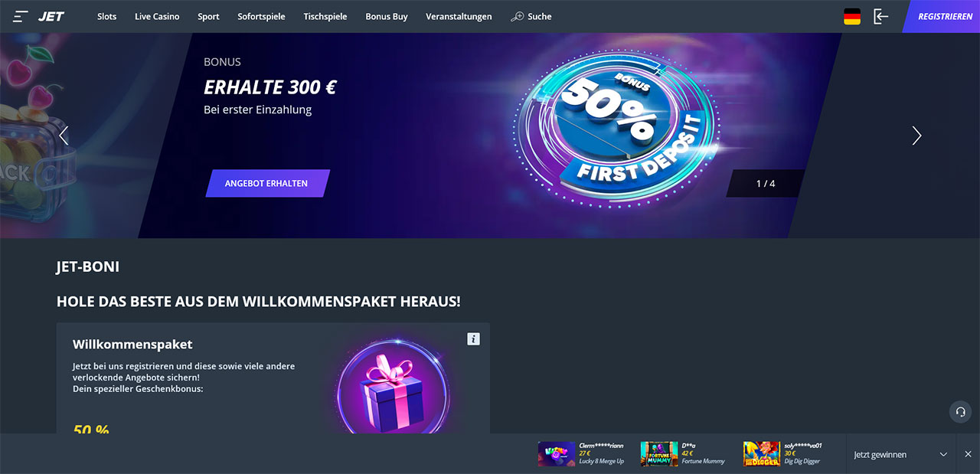Open the hamburger menu next to JET logo
The image size is (980, 474).
(21, 16)
